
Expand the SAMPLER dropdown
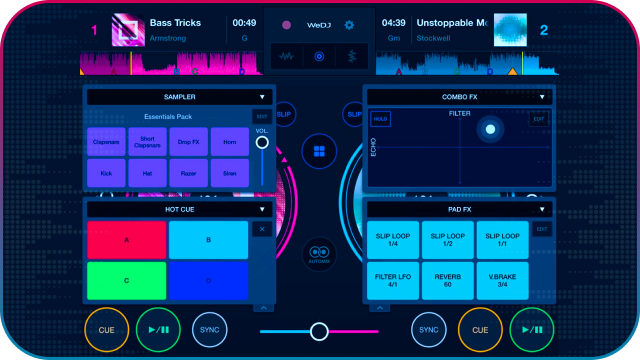point(262,97)
